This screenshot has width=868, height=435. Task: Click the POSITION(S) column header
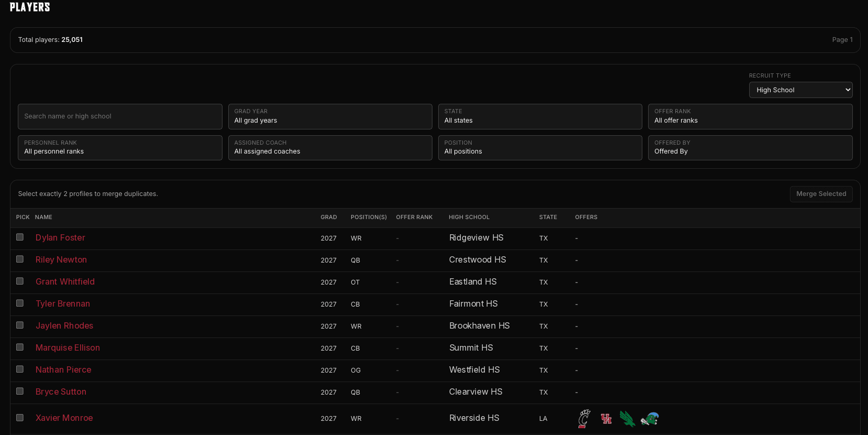click(x=369, y=217)
